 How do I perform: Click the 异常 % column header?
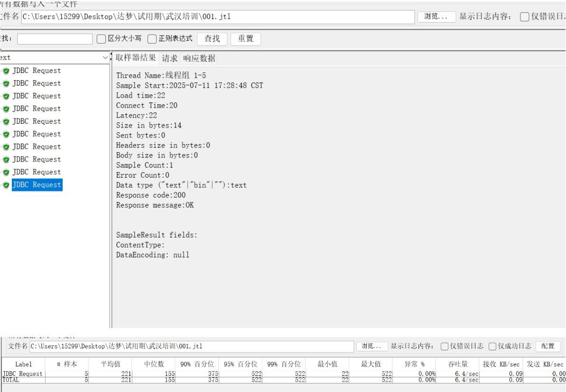click(x=414, y=364)
